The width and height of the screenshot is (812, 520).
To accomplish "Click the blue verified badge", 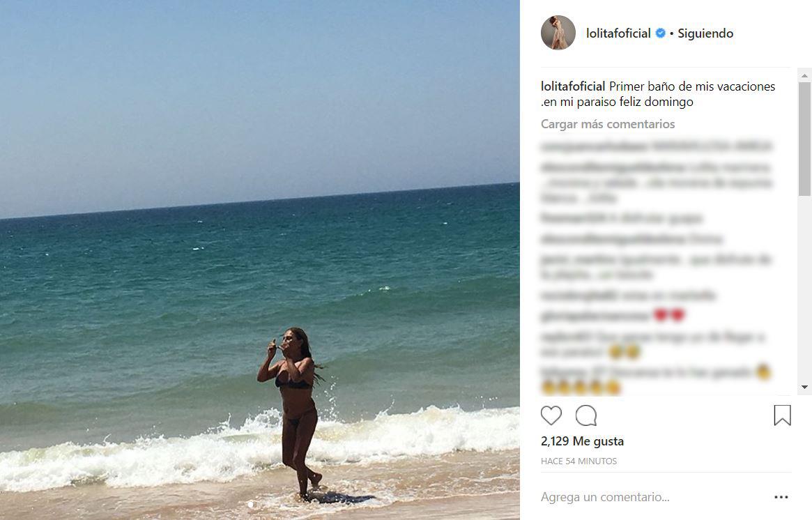I will tap(660, 33).
